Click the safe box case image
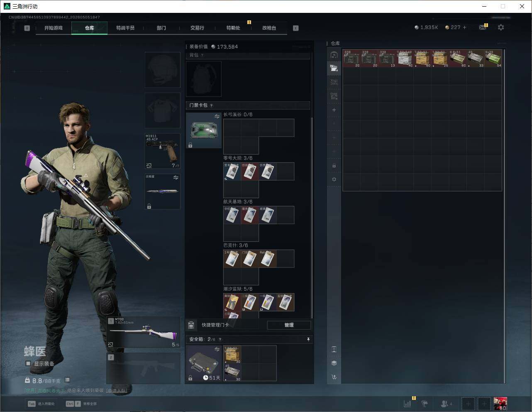This screenshot has height=412, width=532. tap(204, 363)
